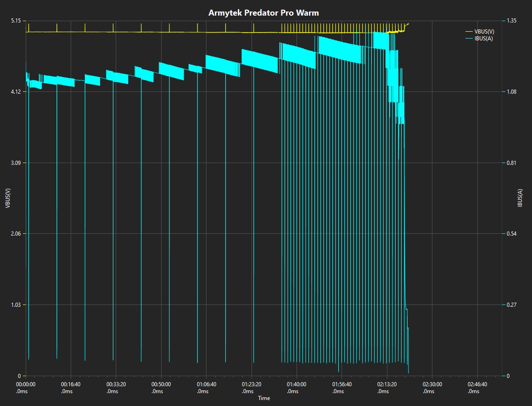Click the 0.54 right axis value
Viewport: 532px width, 406px height.
(x=512, y=234)
